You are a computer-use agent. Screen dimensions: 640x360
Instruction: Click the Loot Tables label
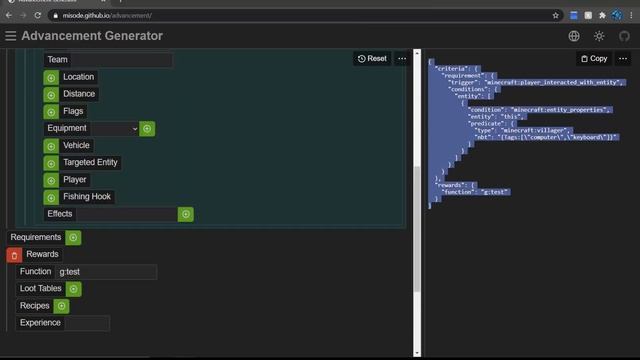pyautogui.click(x=40, y=289)
